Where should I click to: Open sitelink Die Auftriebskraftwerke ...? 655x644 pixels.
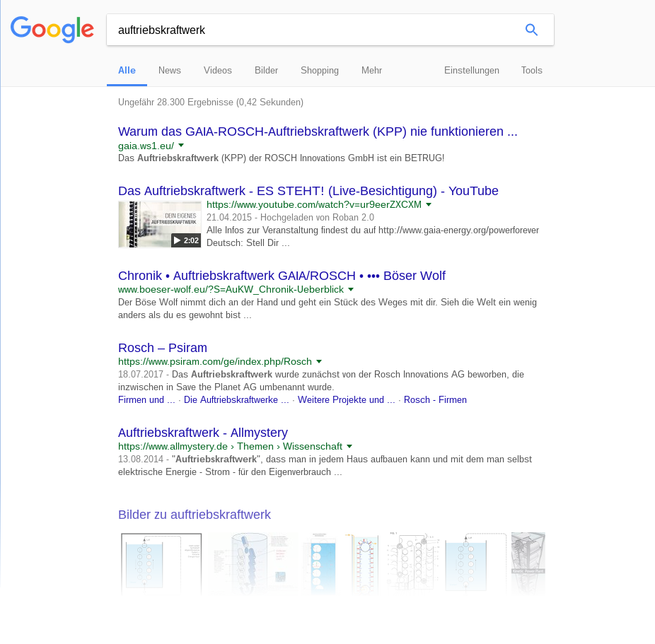(236, 399)
